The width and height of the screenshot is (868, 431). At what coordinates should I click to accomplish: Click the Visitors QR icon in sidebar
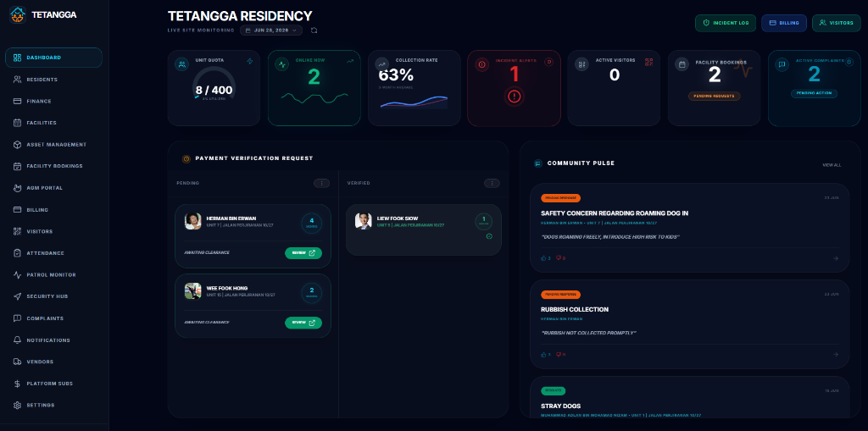point(17,231)
